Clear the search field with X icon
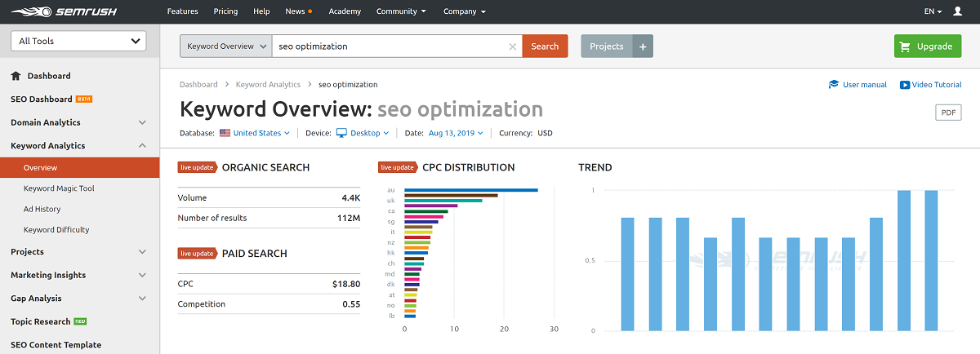980x354 pixels. (x=513, y=46)
